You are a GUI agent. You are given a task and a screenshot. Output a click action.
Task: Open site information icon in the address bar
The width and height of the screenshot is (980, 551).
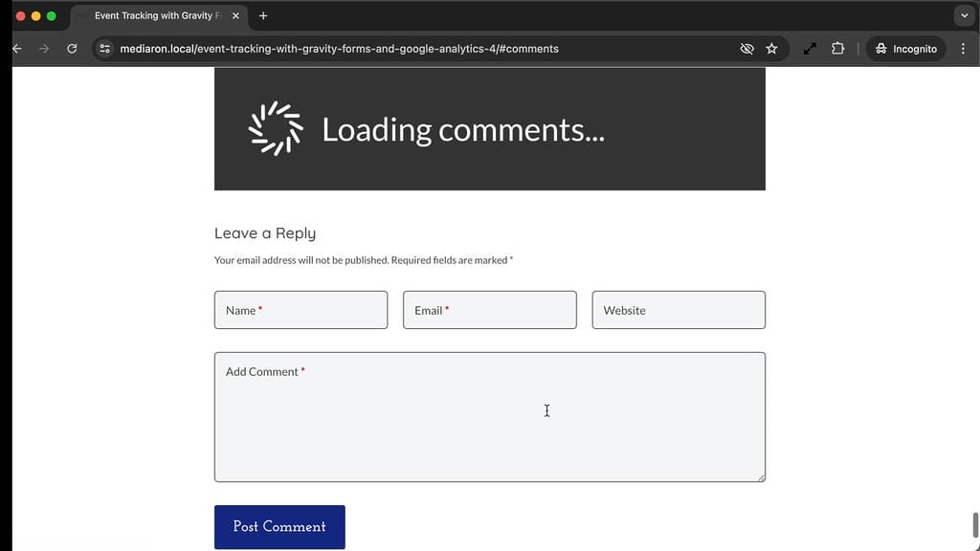104,48
